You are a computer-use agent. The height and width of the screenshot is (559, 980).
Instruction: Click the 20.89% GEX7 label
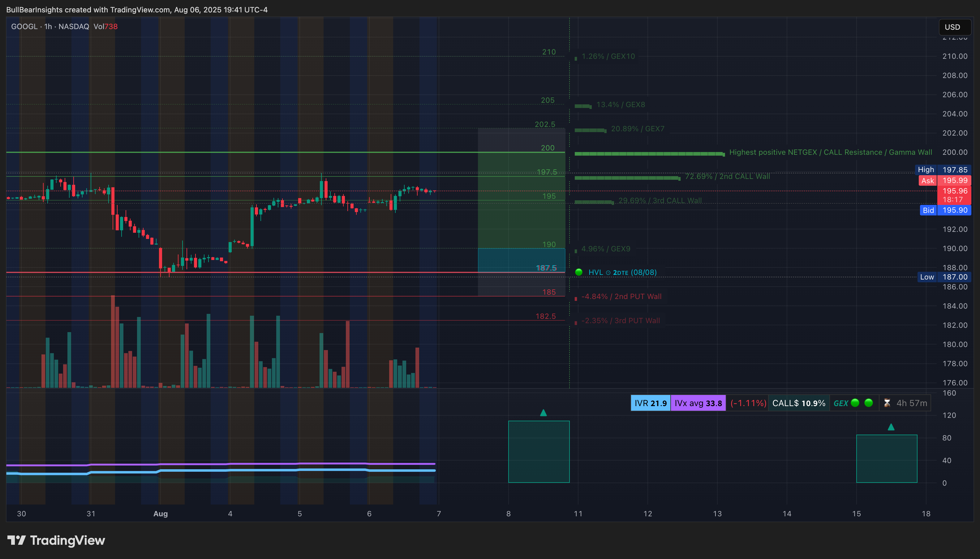638,129
